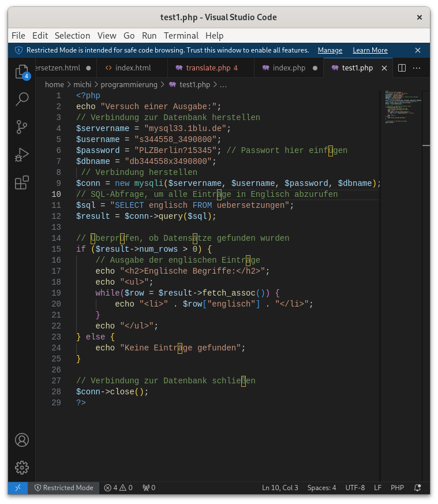
Task: Close the test1.php tab
Action: tap(384, 68)
